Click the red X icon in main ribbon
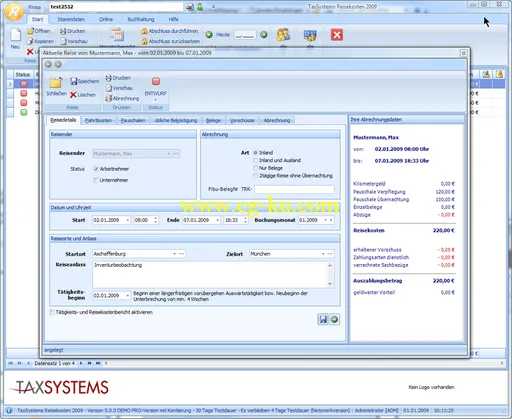Image resolution: width=512 pixels, height=419 pixels. tap(337, 35)
